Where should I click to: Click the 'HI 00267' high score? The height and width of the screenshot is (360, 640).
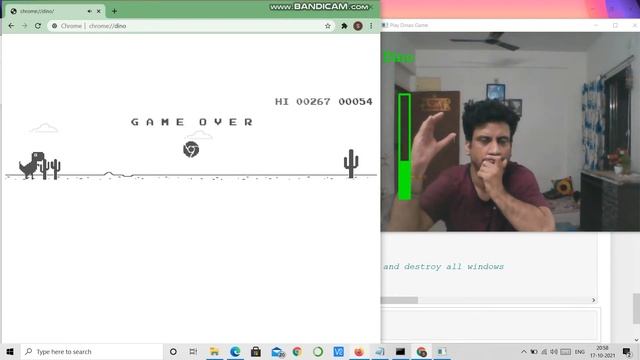point(302,101)
